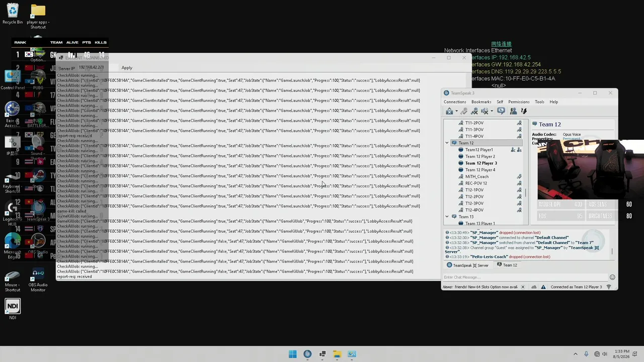The image size is (644, 362).
Task: Open the mute speakers dropdown arrow
Action: pyautogui.click(x=492, y=112)
